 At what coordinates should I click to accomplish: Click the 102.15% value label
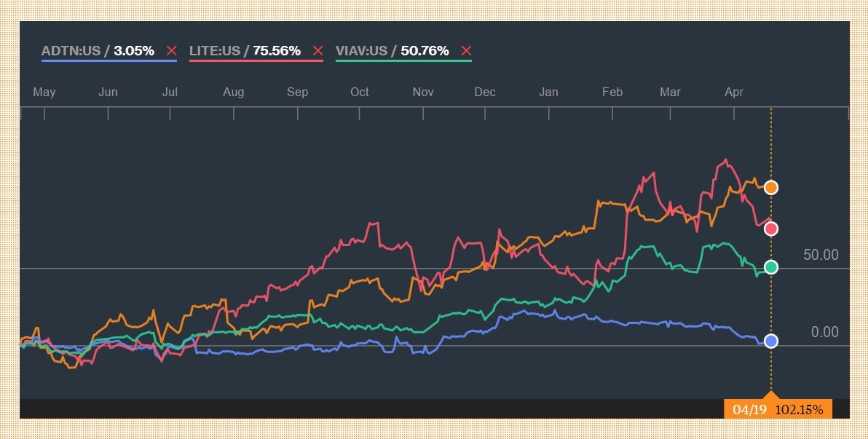[x=799, y=409]
